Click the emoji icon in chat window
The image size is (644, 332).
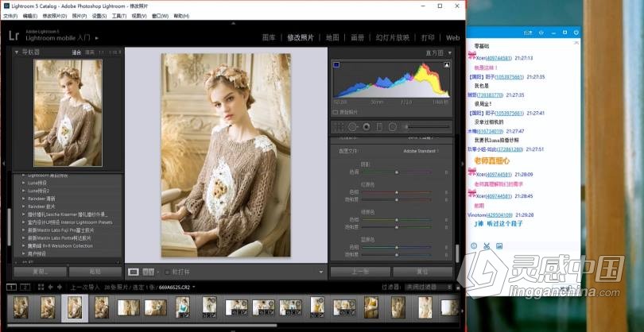tap(474, 245)
